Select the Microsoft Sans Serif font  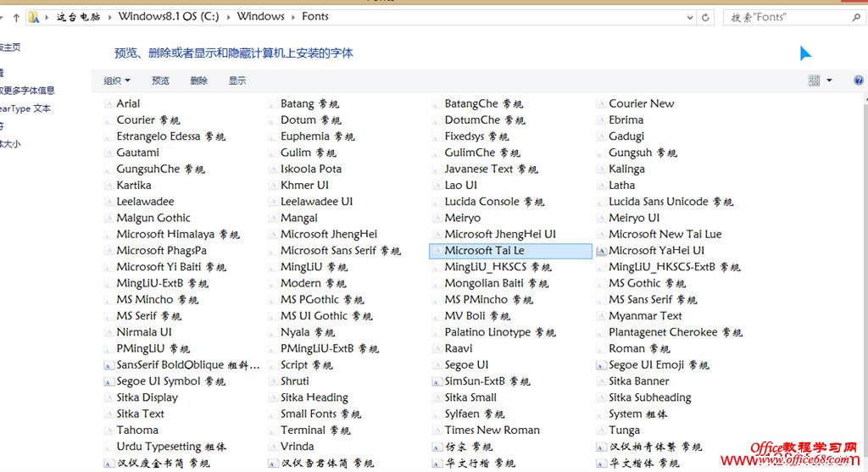click(x=341, y=251)
